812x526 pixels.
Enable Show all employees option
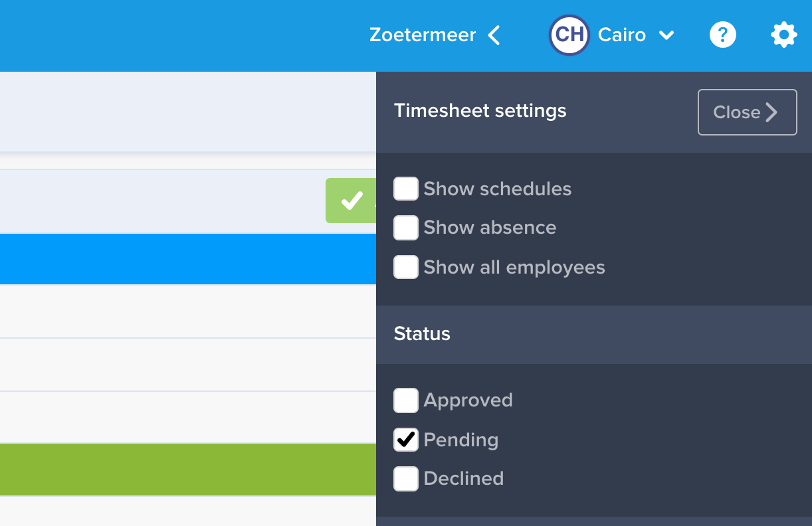pyautogui.click(x=406, y=267)
